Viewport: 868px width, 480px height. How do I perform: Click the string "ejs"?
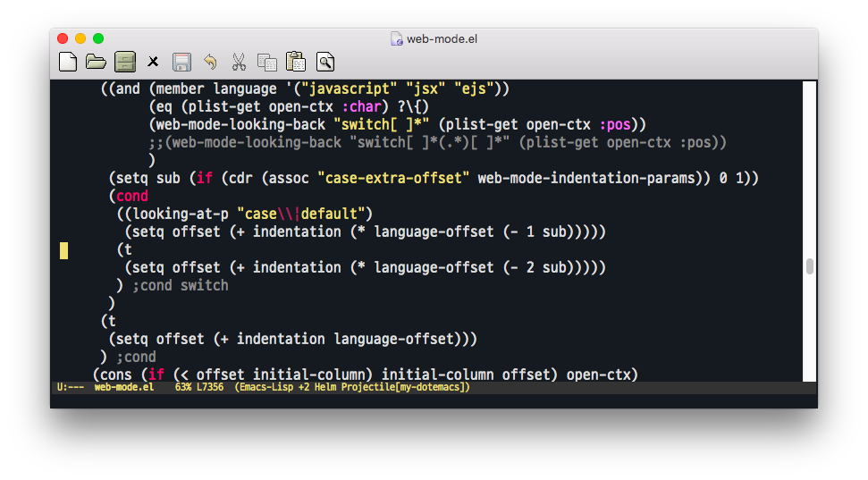pos(473,88)
